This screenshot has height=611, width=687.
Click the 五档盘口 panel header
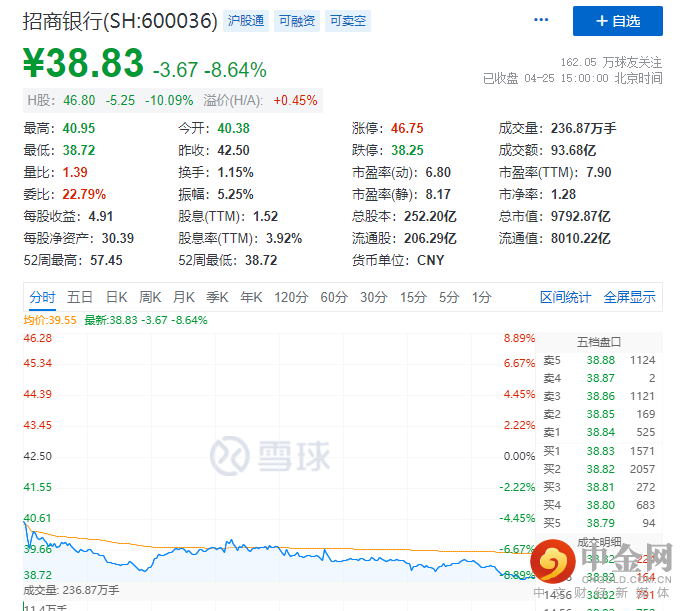(x=599, y=342)
